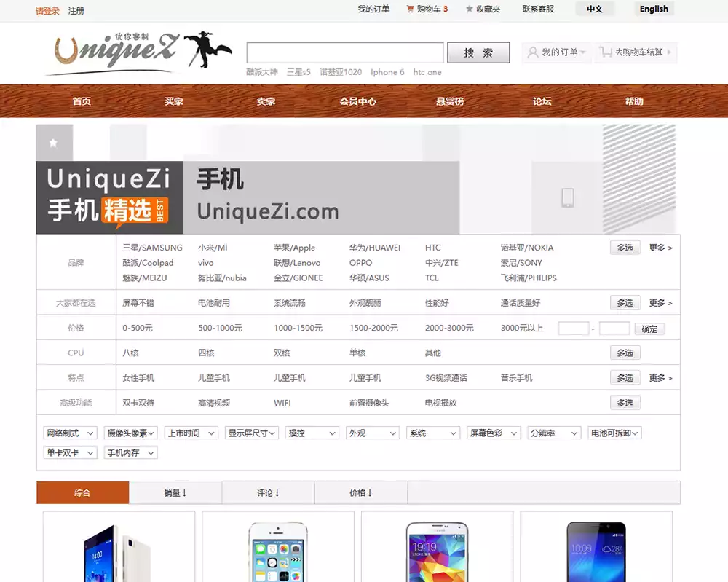The height and width of the screenshot is (582, 728).
Task: Sort by 销量 tab
Action: [175, 493]
